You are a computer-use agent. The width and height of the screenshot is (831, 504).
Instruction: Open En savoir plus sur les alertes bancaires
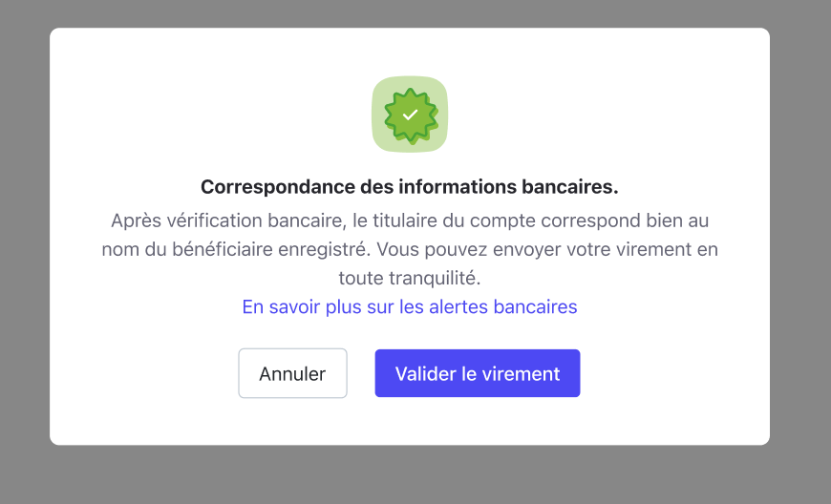tap(409, 306)
